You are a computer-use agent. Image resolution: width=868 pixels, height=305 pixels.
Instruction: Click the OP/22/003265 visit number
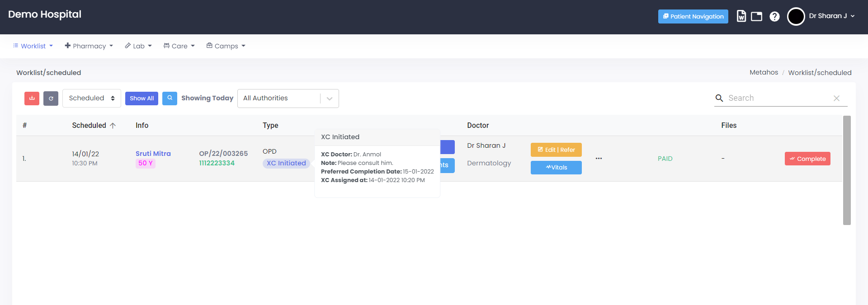[223, 154]
